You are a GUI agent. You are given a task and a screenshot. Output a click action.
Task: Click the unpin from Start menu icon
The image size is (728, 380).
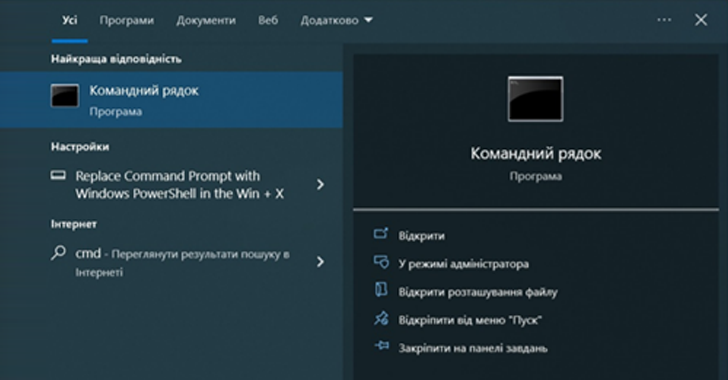click(381, 319)
